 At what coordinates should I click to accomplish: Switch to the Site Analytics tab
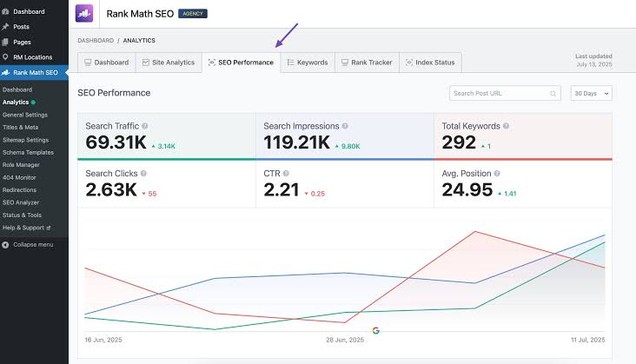(x=169, y=63)
